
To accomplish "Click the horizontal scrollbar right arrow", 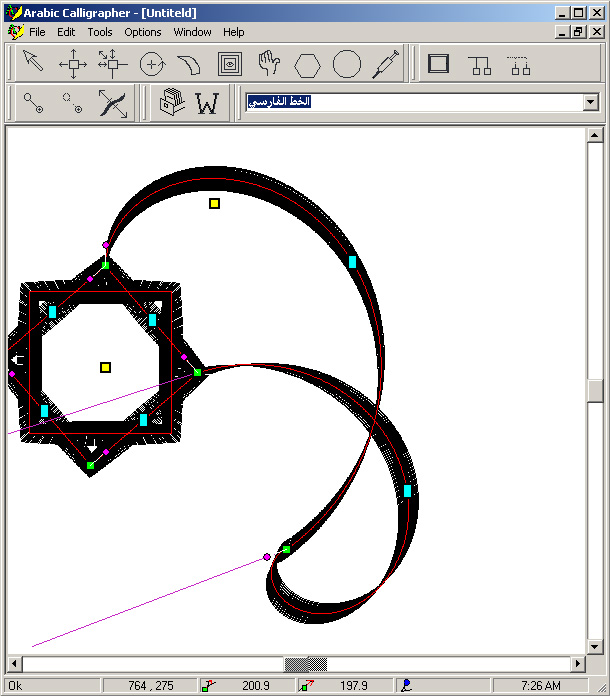I will (x=578, y=664).
